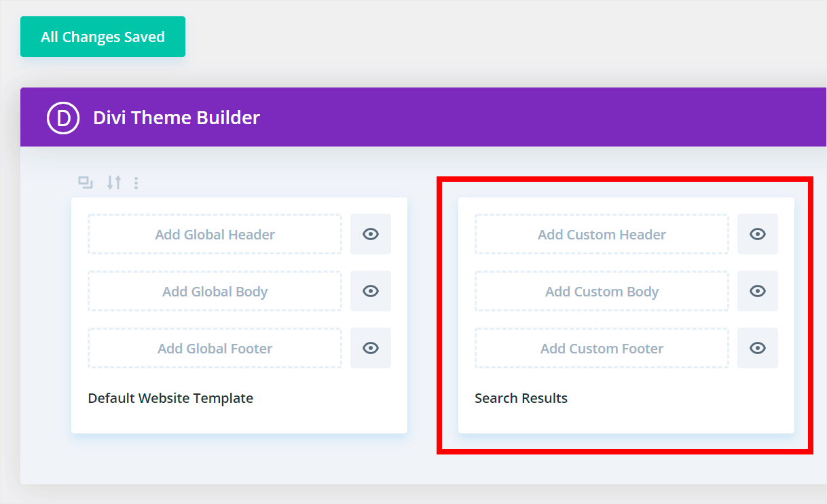Toggle visibility of the Global Header
Screen dimensions: 827x504
pos(371,234)
